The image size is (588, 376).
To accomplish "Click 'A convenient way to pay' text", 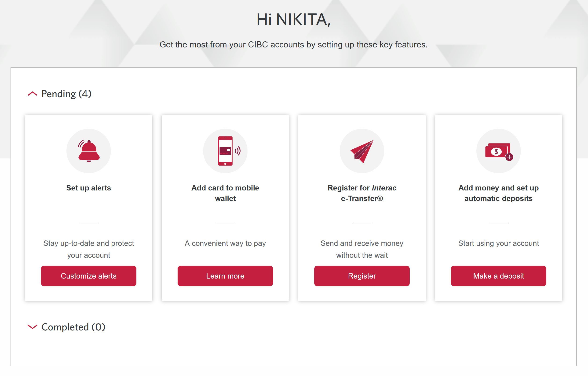I will 225,243.
